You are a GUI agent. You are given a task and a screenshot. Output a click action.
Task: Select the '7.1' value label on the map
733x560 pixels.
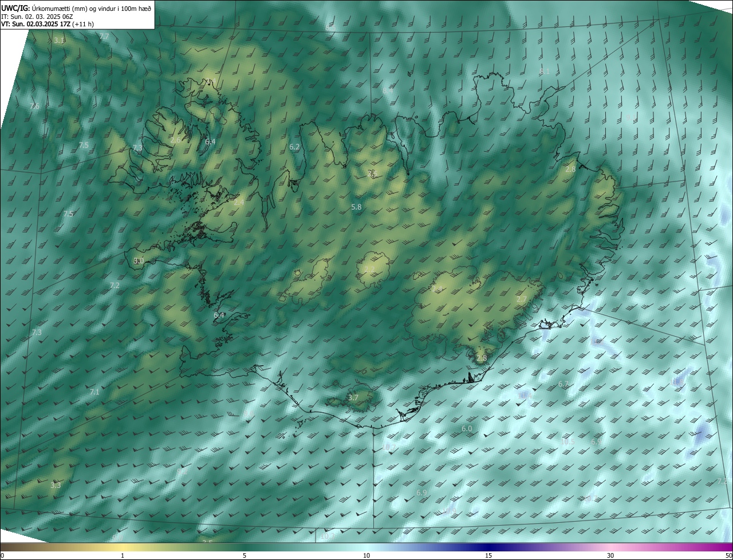click(x=94, y=392)
